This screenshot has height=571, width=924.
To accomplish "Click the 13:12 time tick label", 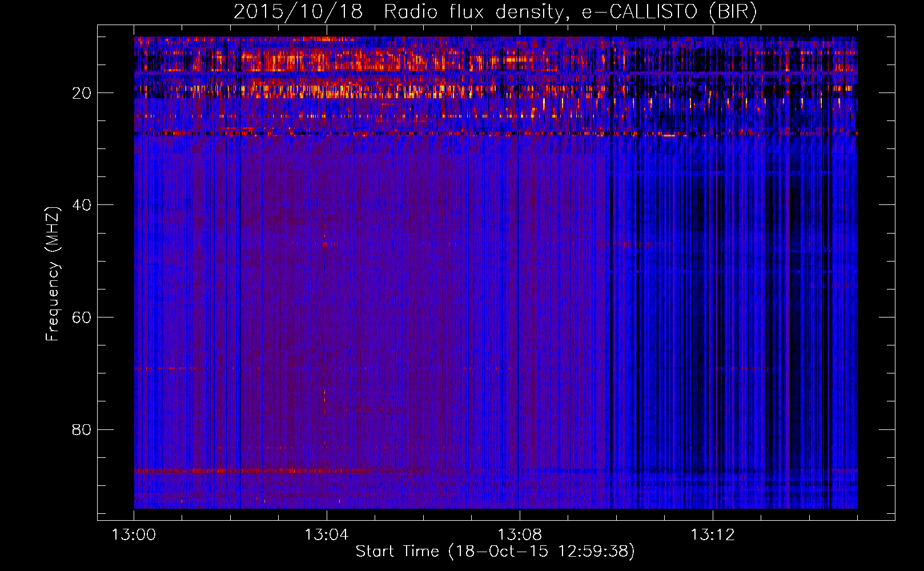I will tap(712, 535).
